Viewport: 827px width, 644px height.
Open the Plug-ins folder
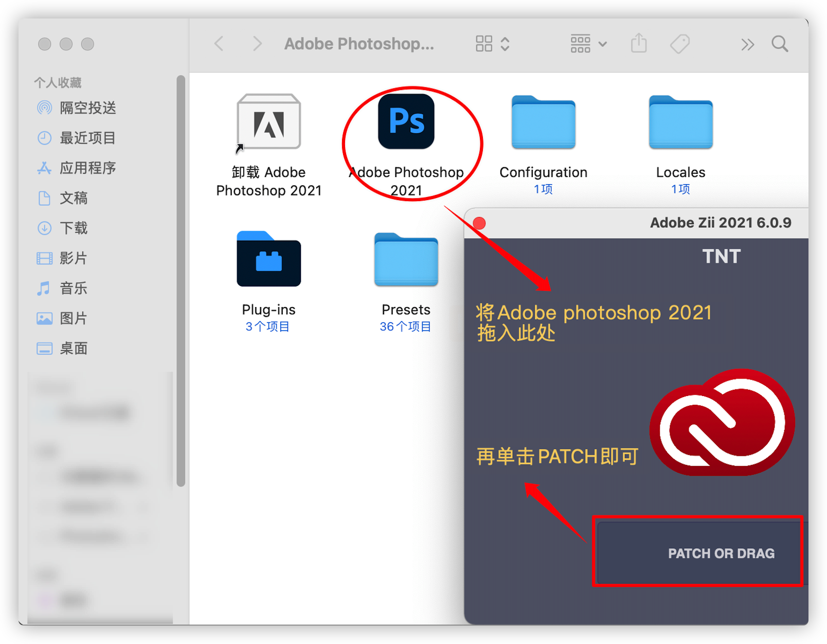(268, 261)
